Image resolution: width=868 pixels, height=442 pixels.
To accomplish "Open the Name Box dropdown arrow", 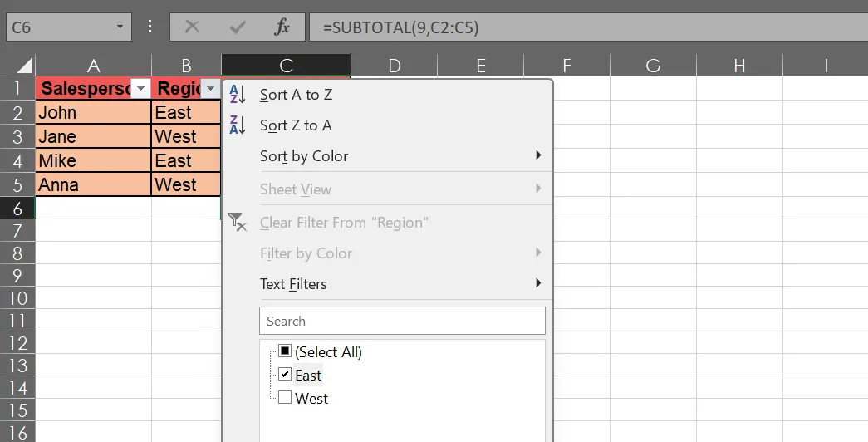I will tap(120, 27).
